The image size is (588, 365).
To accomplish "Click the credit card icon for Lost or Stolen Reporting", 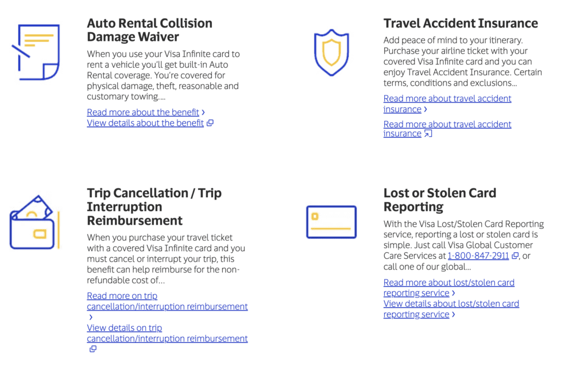I will [332, 221].
